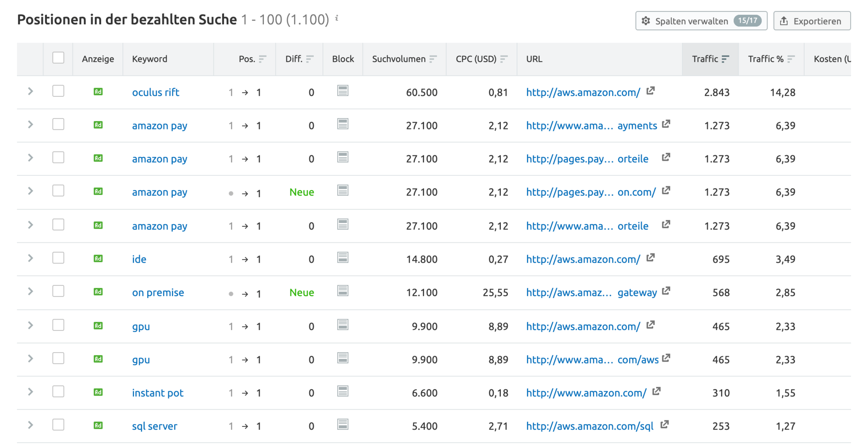Image resolution: width=868 pixels, height=446 pixels.
Task: Open external link icon for oculus rift URL
Action: [650, 91]
